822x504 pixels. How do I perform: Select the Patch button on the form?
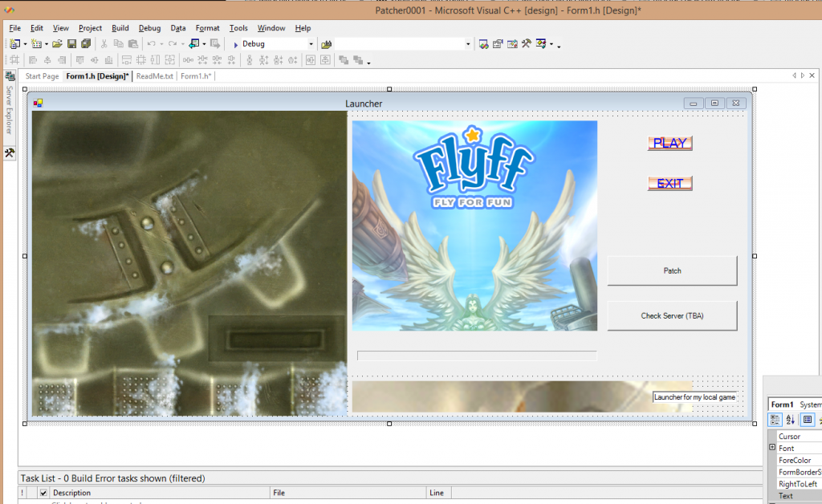(x=672, y=271)
